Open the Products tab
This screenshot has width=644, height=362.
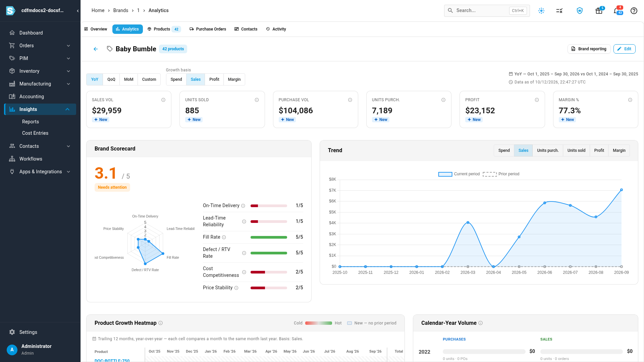click(164, 29)
